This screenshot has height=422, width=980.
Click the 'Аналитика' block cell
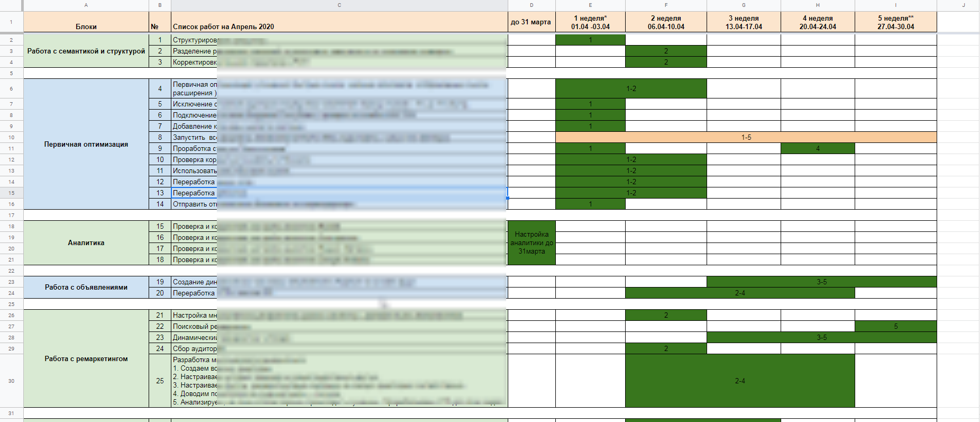pos(86,243)
